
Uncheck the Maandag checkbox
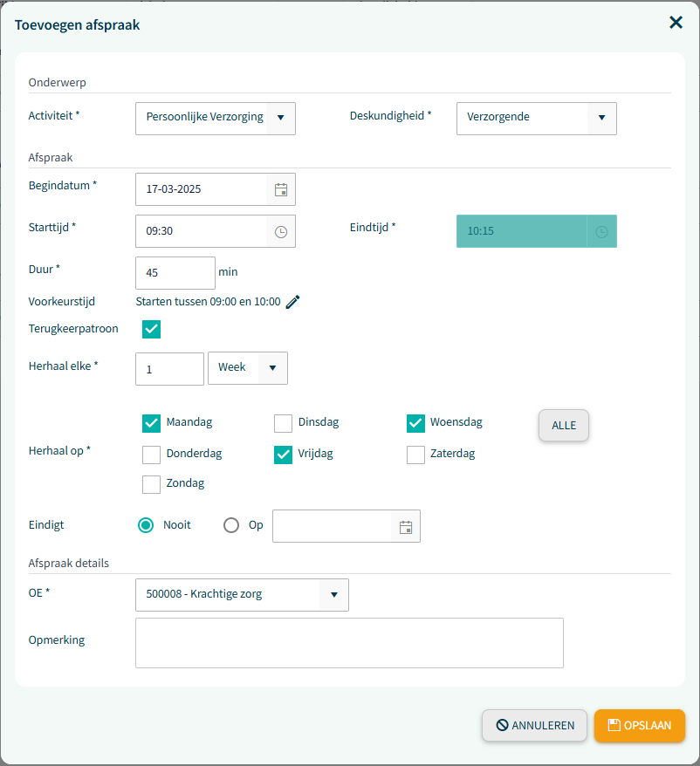coord(152,423)
